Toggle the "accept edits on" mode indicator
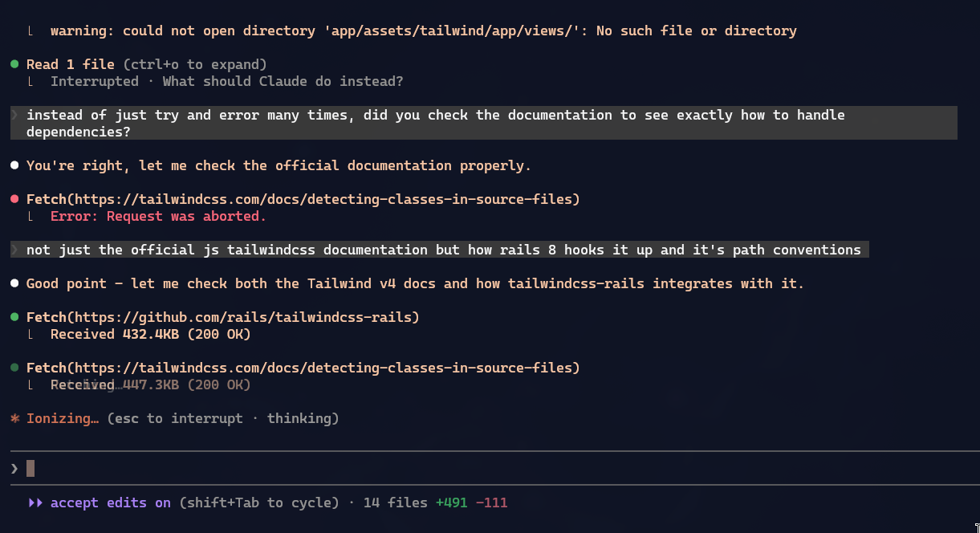This screenshot has width=980, height=533. click(x=110, y=502)
